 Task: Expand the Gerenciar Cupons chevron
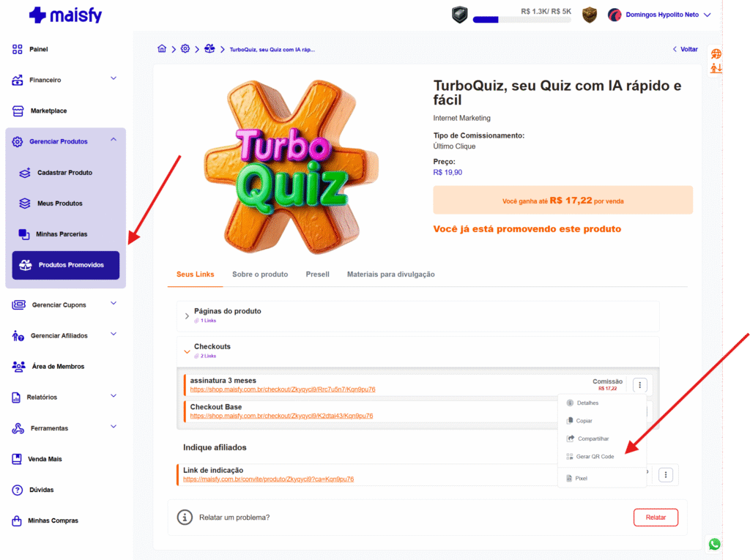click(114, 303)
